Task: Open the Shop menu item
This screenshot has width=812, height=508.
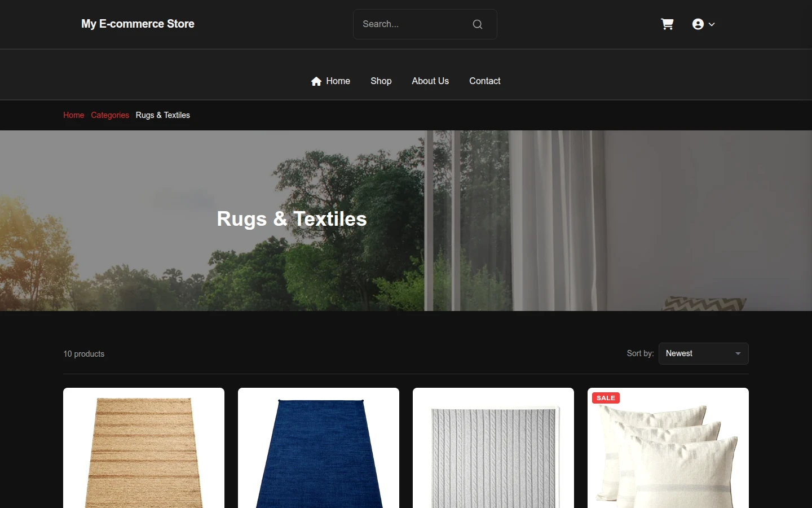Action: point(381,81)
